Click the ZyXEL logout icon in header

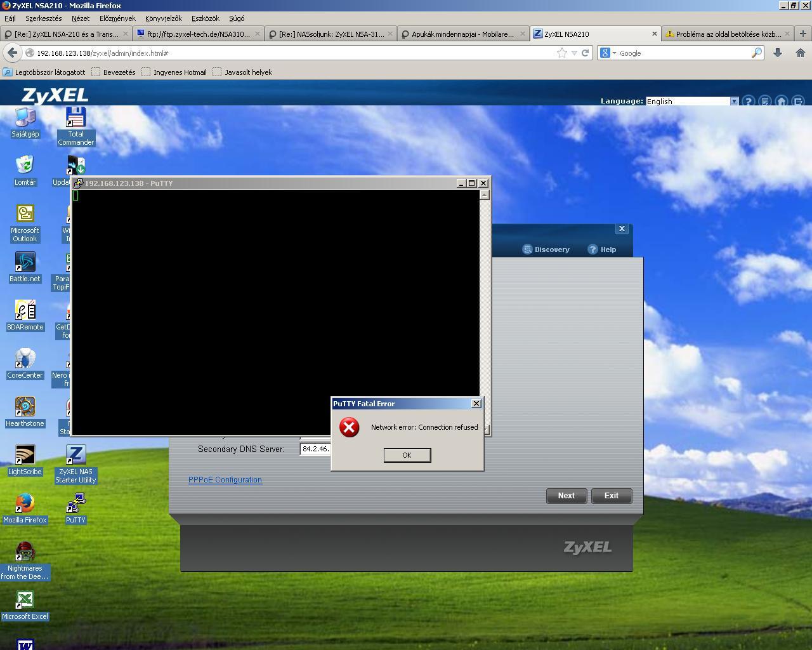(798, 101)
